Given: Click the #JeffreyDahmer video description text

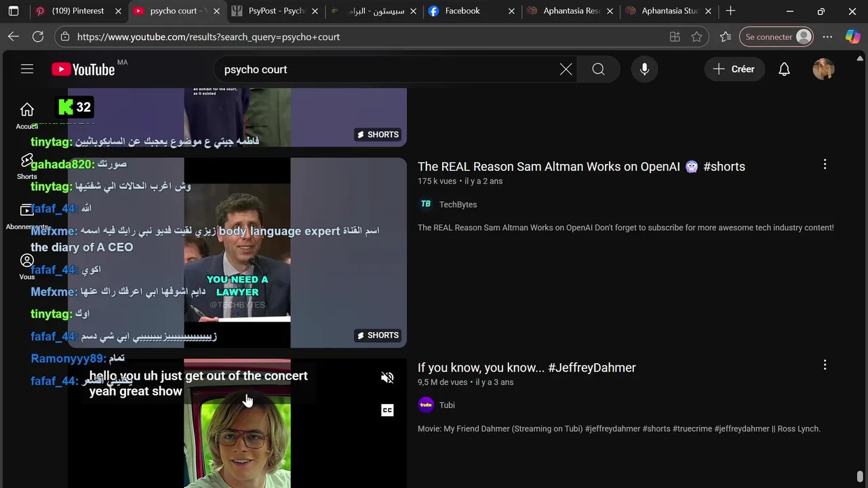Looking at the screenshot, I should (619, 428).
